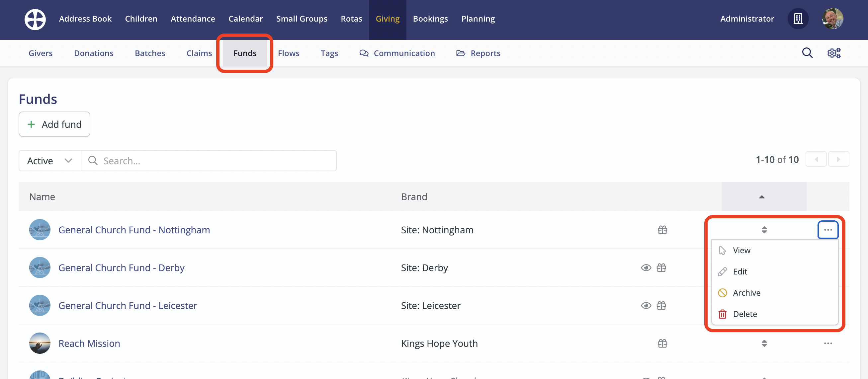Open Giving module settings gears icon
This screenshot has width=868, height=379.
pyautogui.click(x=833, y=53)
